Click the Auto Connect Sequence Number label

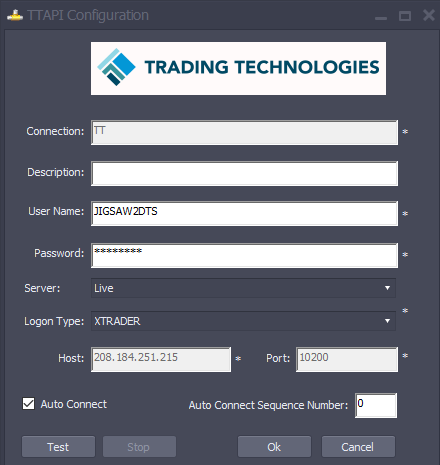268,405
